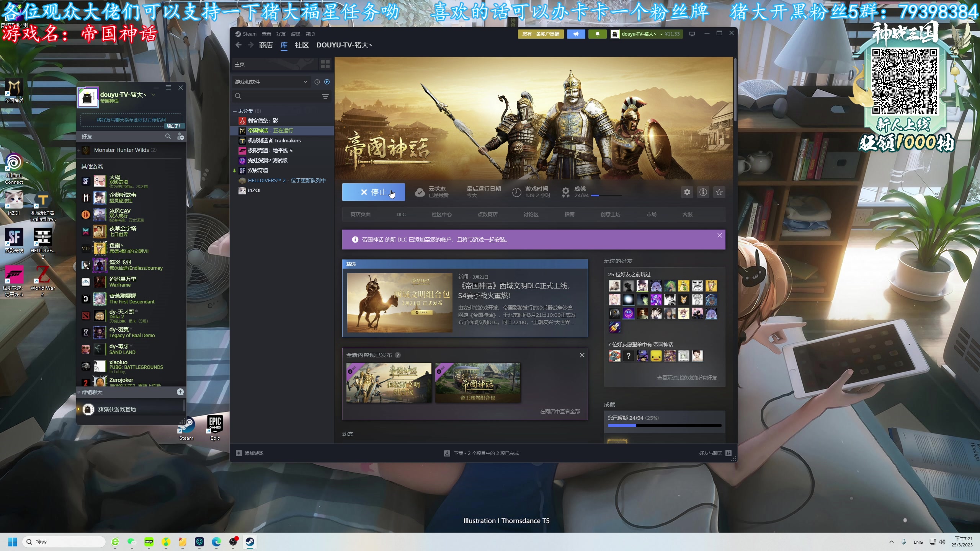Open the 西域文明 news thumbnail
Image resolution: width=980 pixels, height=551 pixels.
click(400, 302)
